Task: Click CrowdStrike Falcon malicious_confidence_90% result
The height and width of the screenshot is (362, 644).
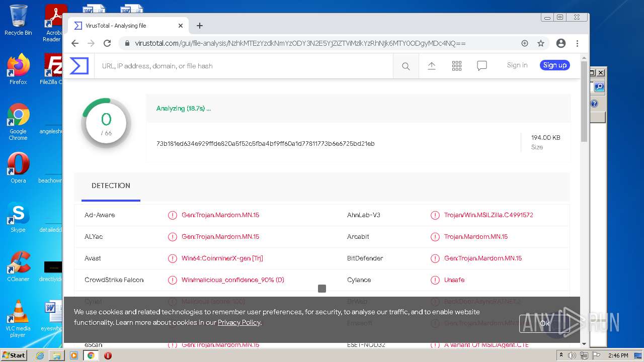Action: tap(233, 280)
